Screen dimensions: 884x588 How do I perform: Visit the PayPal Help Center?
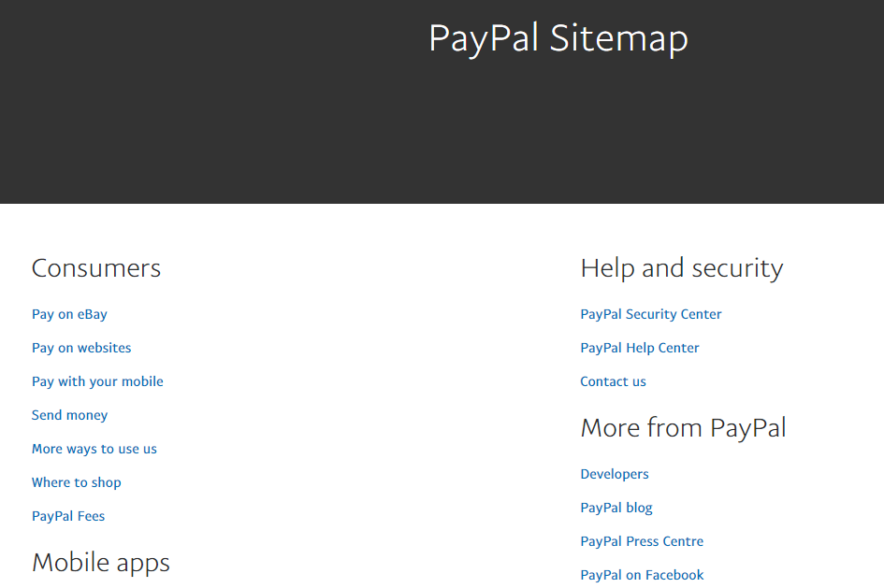pyautogui.click(x=639, y=348)
